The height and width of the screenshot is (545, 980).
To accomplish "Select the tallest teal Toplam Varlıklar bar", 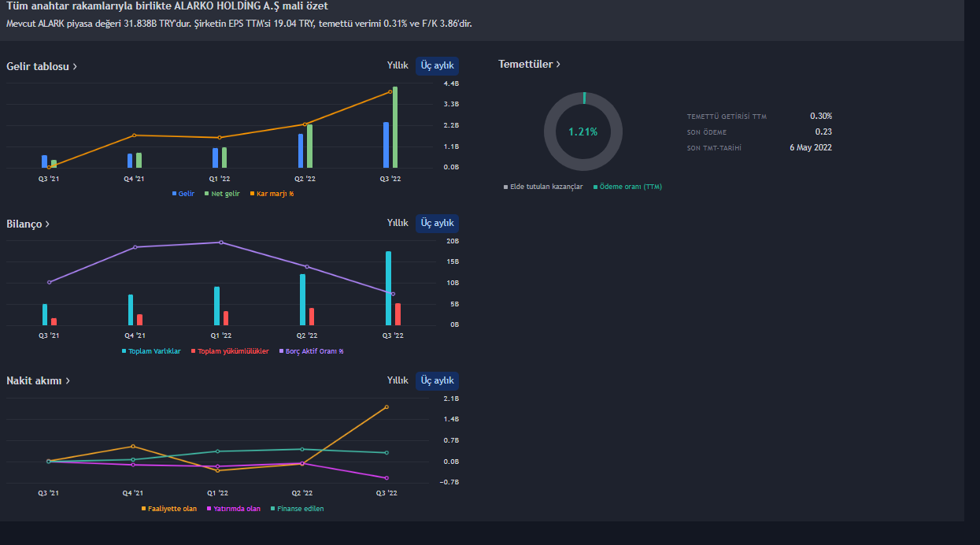I will [x=388, y=288].
